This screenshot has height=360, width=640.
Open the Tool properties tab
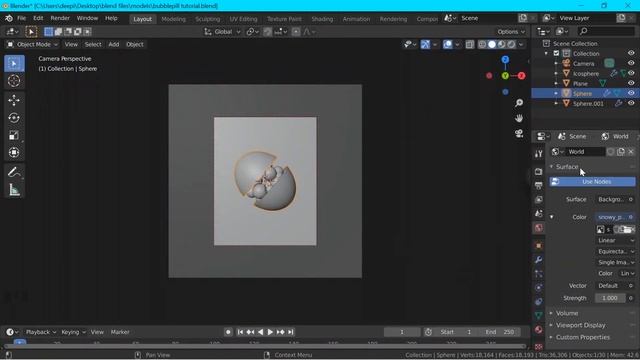click(x=538, y=153)
